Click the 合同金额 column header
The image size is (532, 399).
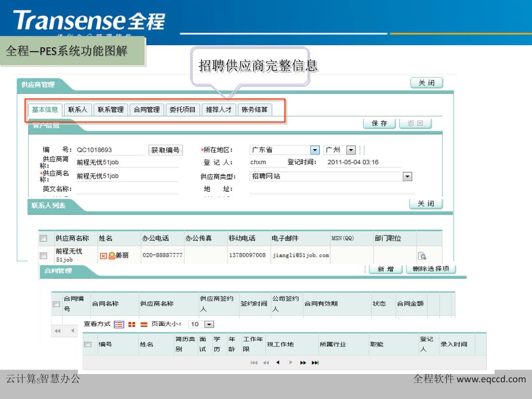click(x=410, y=303)
